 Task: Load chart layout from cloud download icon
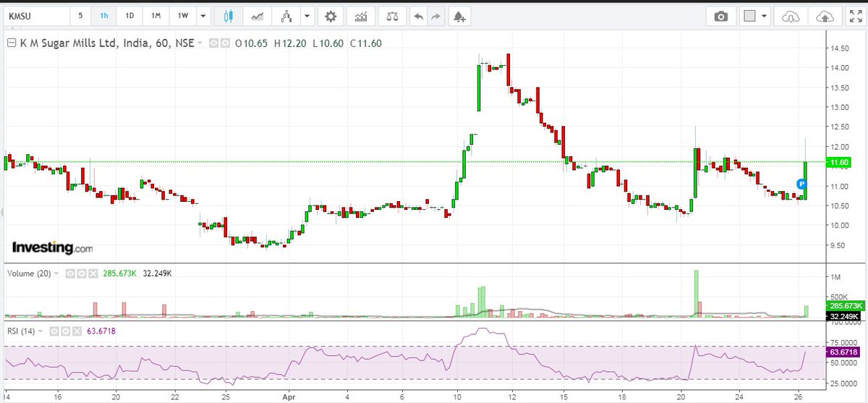point(793,15)
